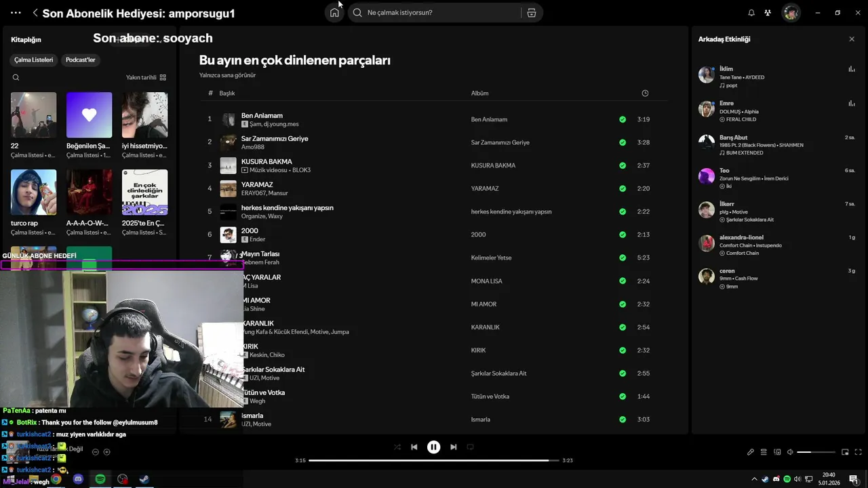
Task: Search within the library using magnifier icon
Action: tap(16, 77)
